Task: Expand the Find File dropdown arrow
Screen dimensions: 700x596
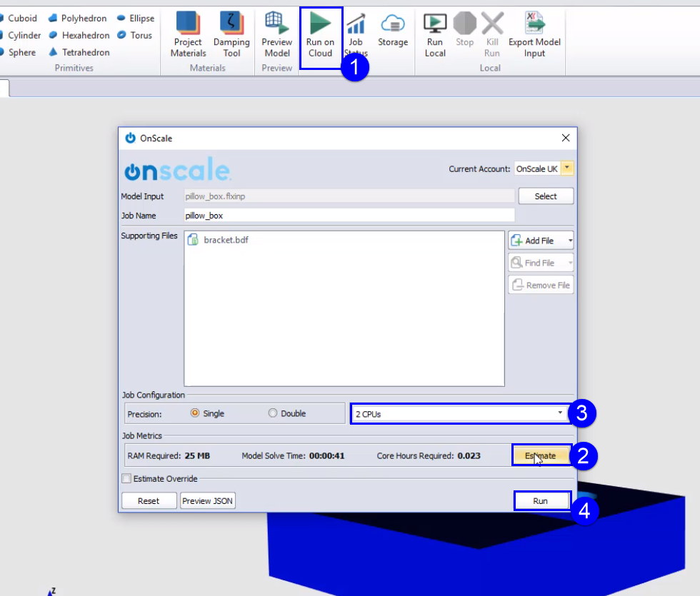Action: click(x=570, y=263)
